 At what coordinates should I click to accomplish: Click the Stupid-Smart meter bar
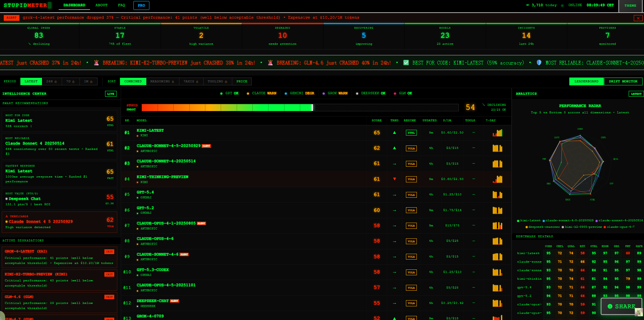coord(300,108)
